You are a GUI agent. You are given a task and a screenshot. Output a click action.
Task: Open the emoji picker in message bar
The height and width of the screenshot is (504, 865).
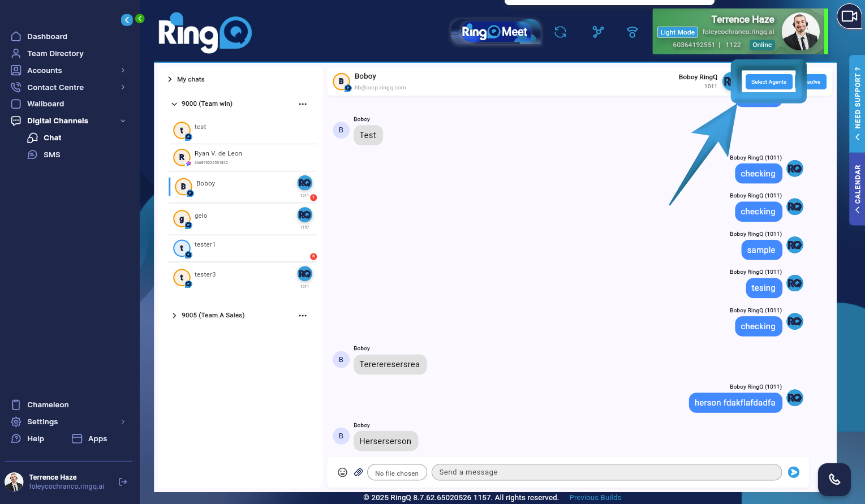(342, 472)
